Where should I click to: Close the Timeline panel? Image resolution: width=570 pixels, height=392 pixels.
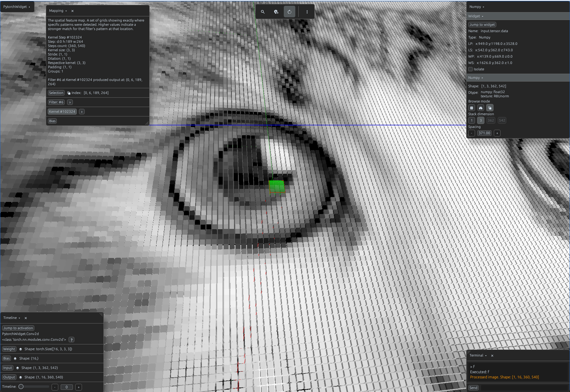[x=26, y=318]
